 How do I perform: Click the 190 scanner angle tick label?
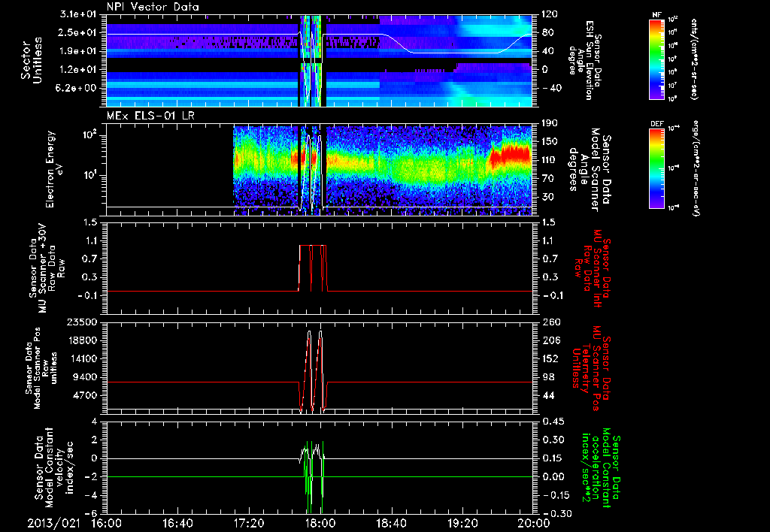click(x=550, y=123)
